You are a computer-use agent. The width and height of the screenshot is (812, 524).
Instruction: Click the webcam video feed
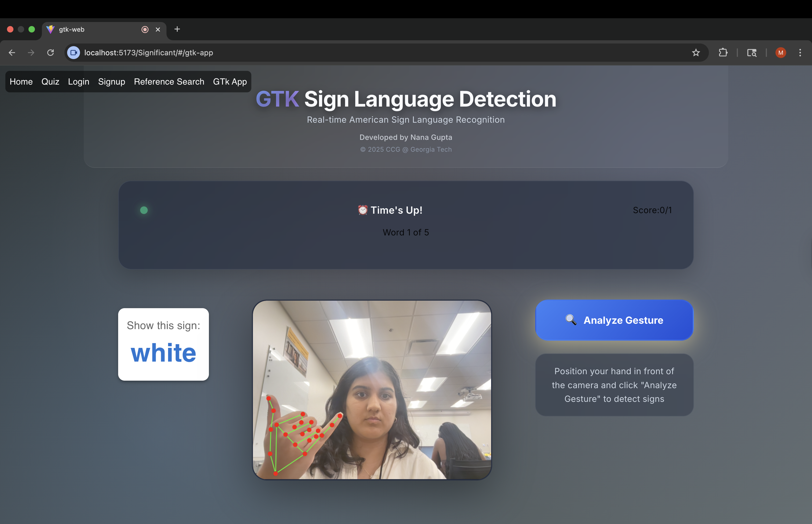click(372, 390)
